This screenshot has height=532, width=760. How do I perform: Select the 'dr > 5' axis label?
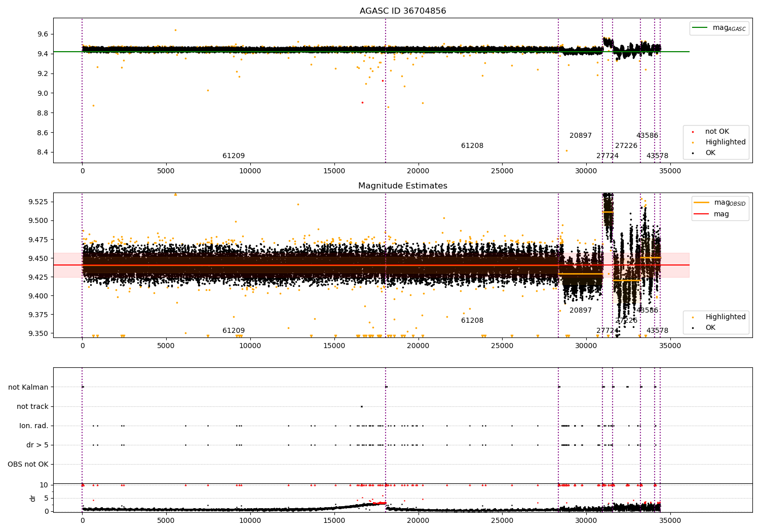37,445
